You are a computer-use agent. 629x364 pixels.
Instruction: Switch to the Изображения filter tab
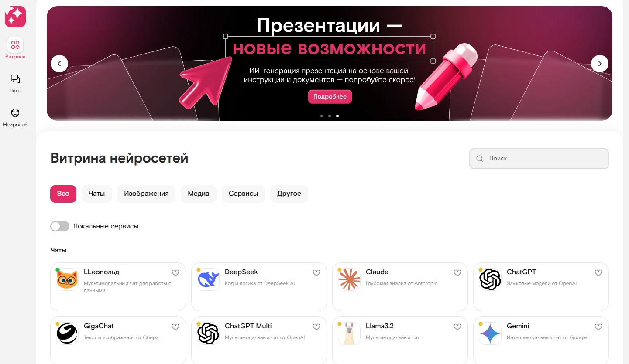click(x=146, y=194)
